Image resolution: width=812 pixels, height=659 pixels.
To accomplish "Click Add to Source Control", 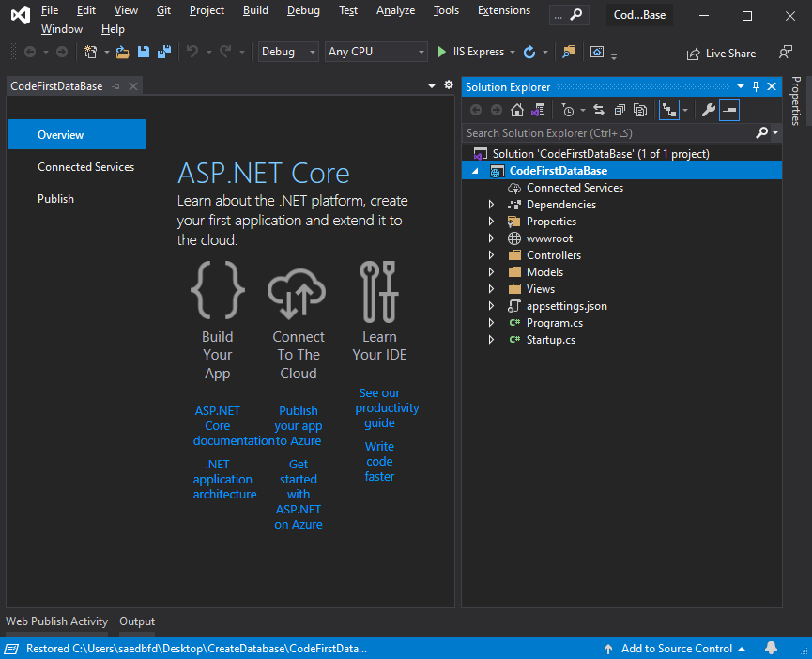I will pos(676,648).
